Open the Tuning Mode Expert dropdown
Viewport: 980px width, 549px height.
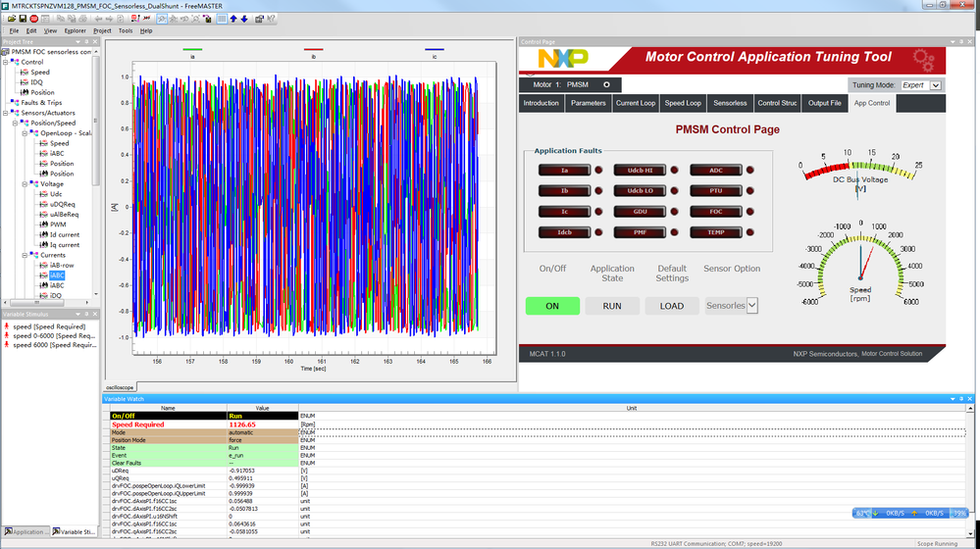(x=936, y=85)
